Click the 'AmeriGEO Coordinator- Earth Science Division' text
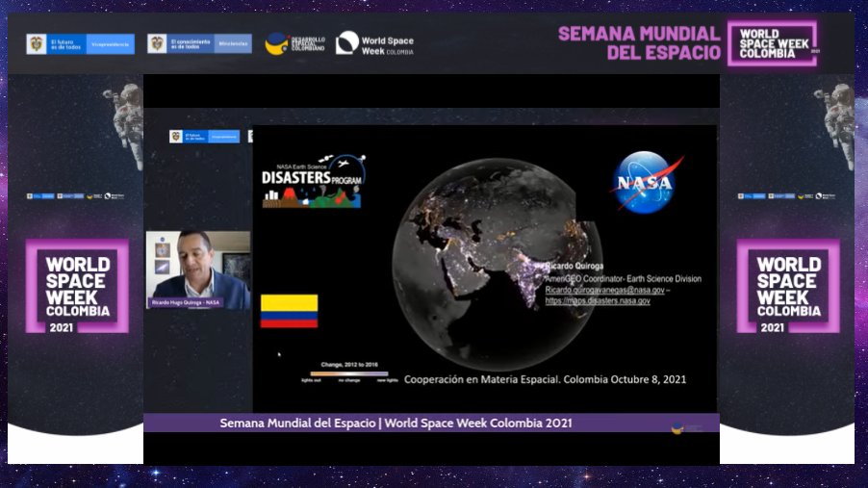 [x=624, y=278]
